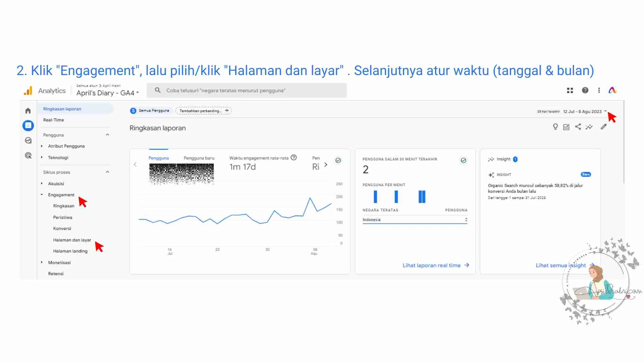
Task: Open Explore icon in left rail
Action: pos(28,140)
